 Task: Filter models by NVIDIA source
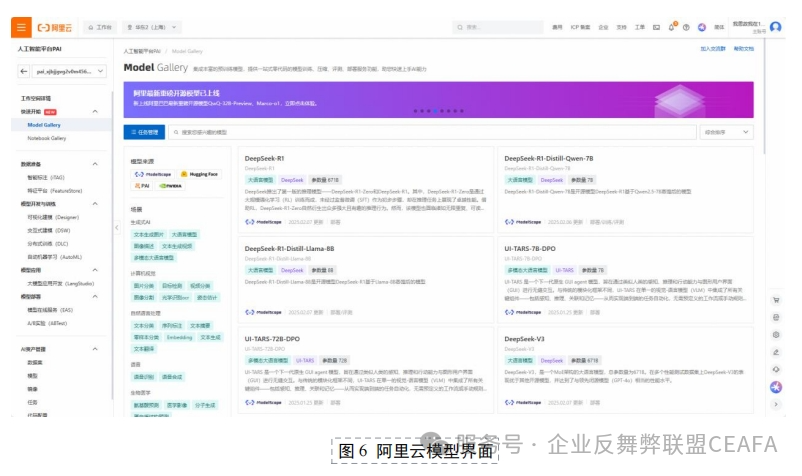(x=171, y=186)
